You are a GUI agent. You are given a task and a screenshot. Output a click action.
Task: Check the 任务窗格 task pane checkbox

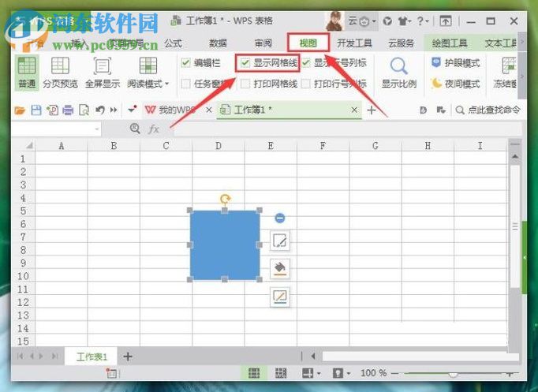click(x=185, y=84)
